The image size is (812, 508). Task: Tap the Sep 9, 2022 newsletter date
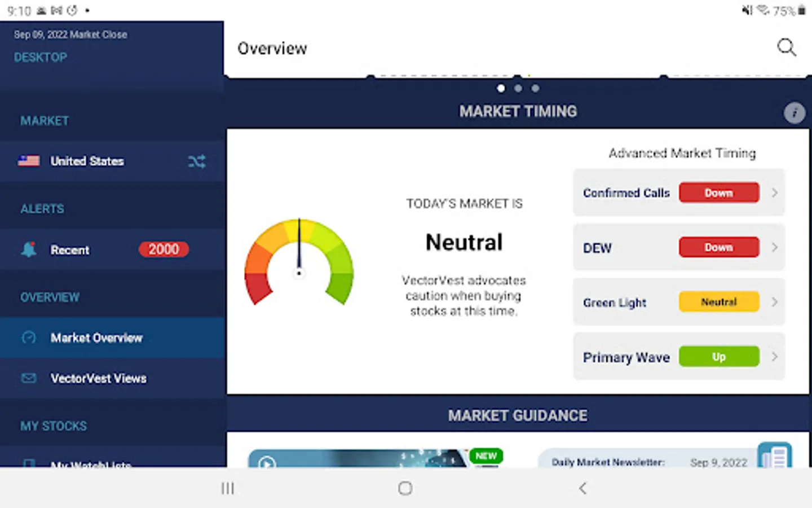pyautogui.click(x=719, y=462)
